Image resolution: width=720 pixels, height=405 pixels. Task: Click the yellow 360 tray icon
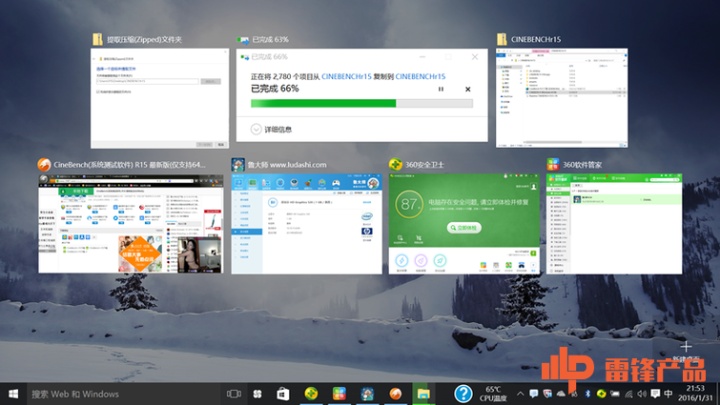(x=601, y=394)
